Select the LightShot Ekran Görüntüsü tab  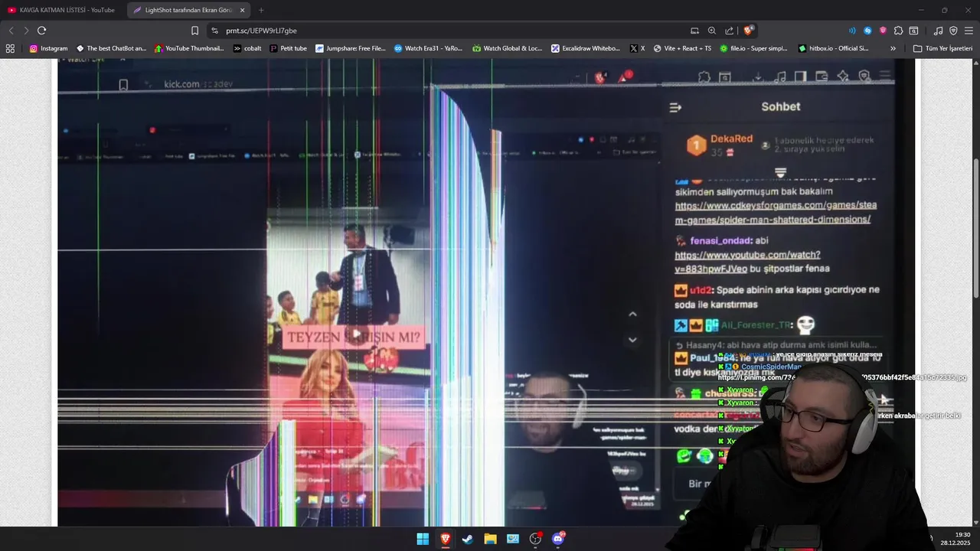(x=188, y=10)
